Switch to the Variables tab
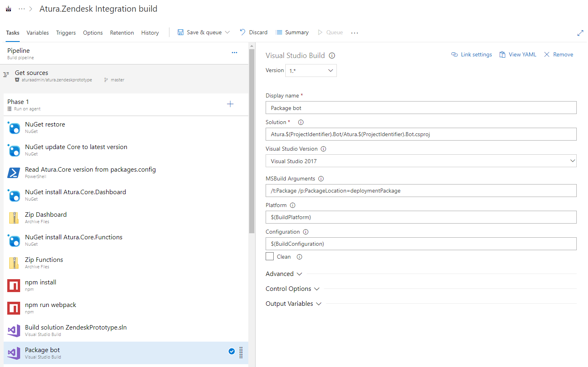This screenshot has height=367, width=588. click(x=37, y=33)
